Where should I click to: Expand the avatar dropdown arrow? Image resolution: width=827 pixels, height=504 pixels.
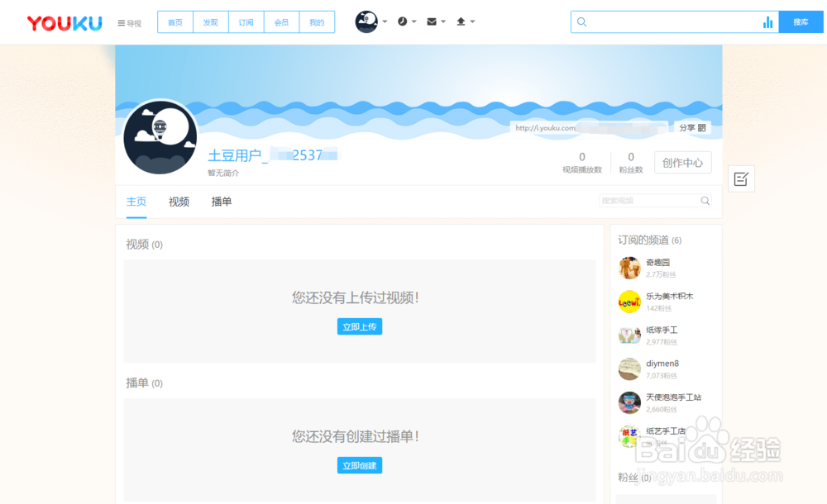385,21
